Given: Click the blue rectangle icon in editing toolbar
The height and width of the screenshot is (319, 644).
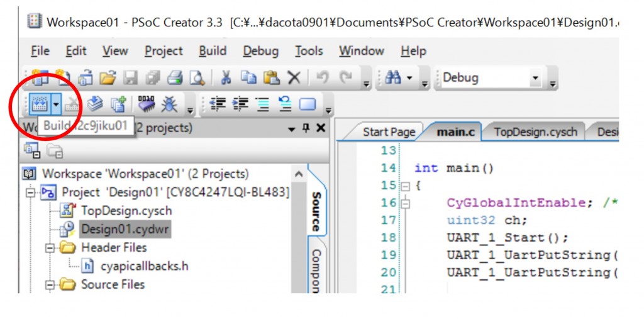Looking at the screenshot, I should pos(307,105).
